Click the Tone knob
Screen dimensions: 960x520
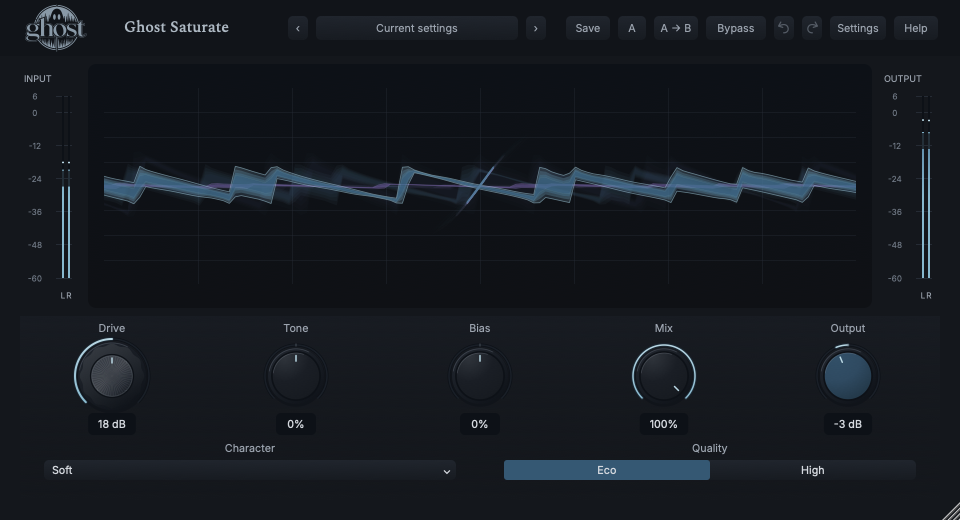point(296,375)
